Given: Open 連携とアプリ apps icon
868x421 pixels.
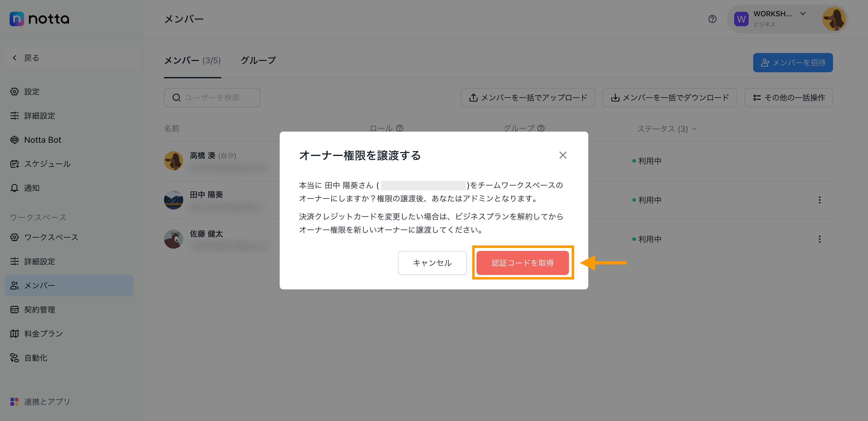Looking at the screenshot, I should point(14,401).
